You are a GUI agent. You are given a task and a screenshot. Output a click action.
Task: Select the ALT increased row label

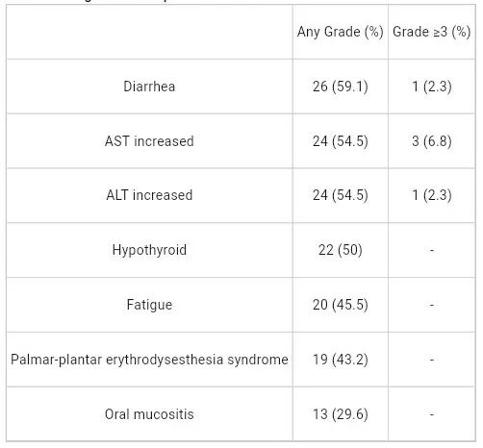click(x=149, y=195)
